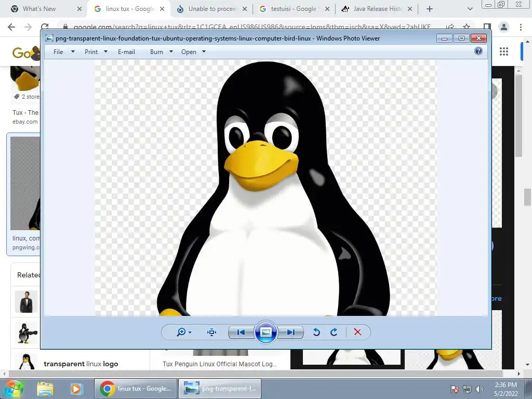Close the What's New tab
532x399 pixels.
[x=79, y=9]
